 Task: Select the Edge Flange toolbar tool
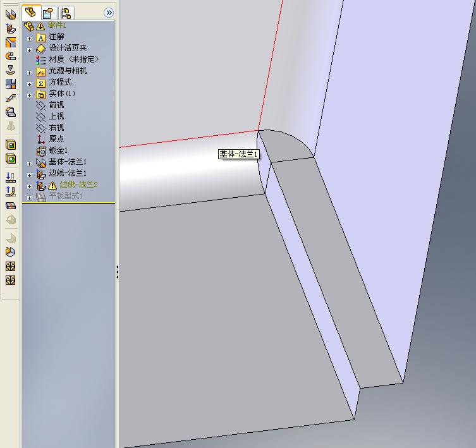(11, 28)
